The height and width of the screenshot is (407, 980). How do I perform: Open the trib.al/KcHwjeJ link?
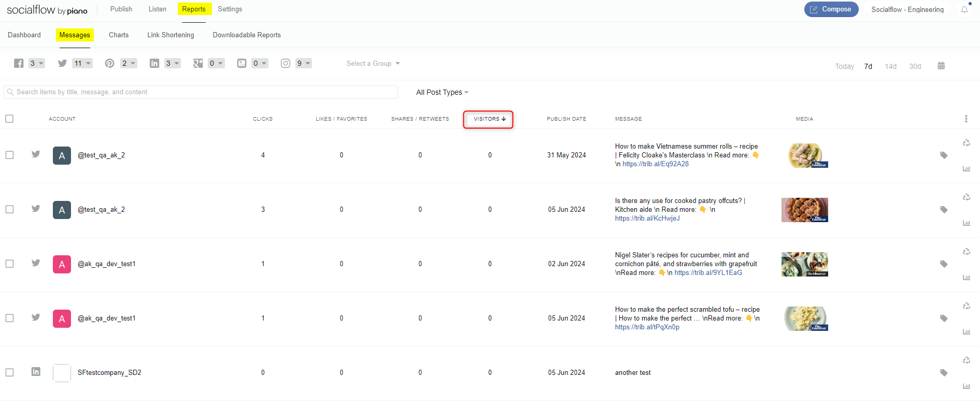click(x=647, y=218)
